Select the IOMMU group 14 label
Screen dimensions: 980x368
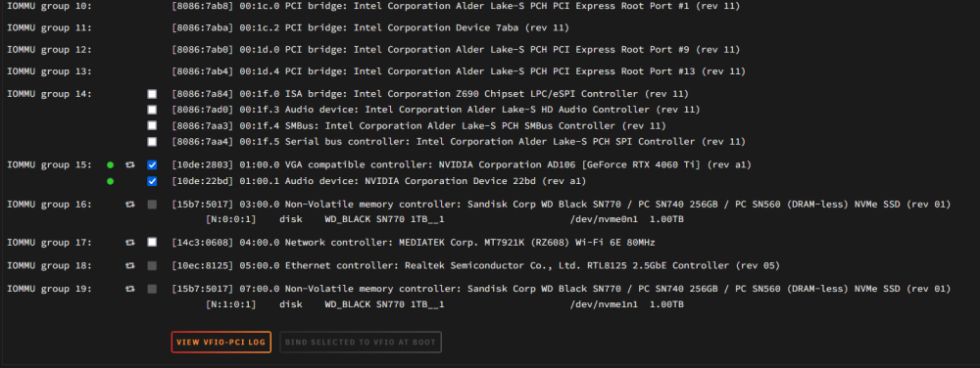click(x=49, y=94)
